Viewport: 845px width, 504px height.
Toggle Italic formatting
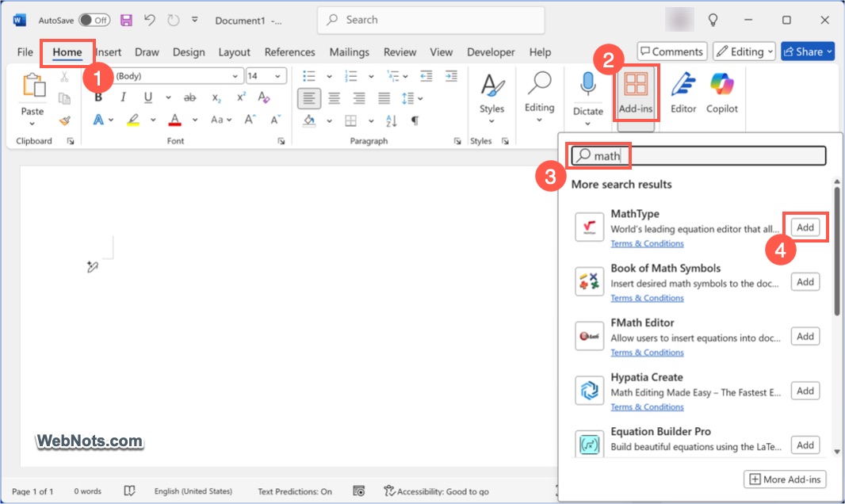[123, 97]
